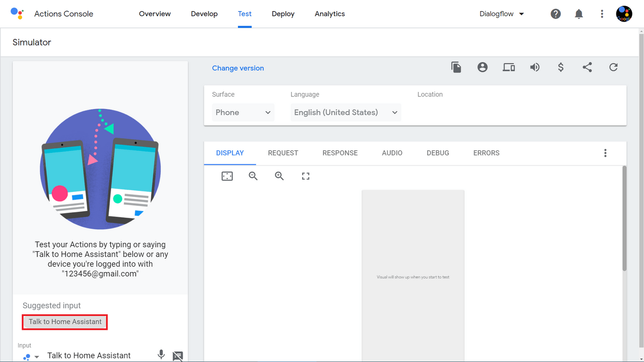Viewport: 644px width, 362px height.
Task: Go to the Overview tab
Action: 155,14
